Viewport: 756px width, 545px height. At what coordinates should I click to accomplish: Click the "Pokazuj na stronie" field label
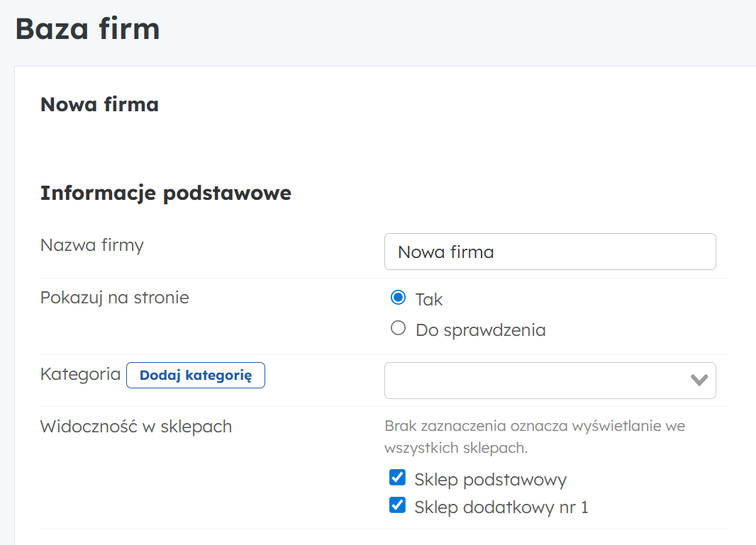[114, 297]
